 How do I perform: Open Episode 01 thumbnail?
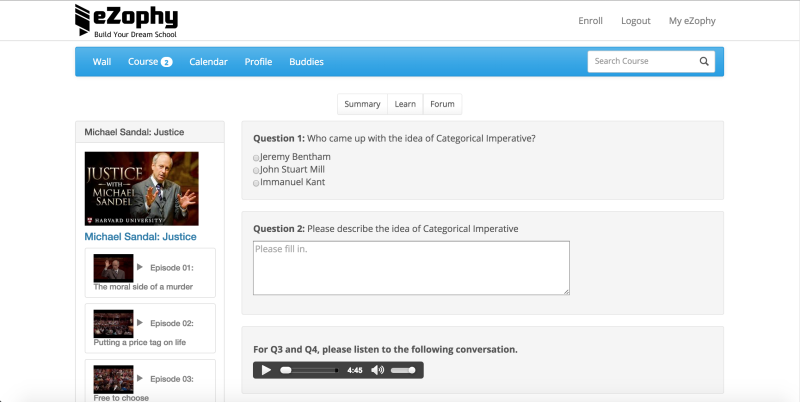coord(113,268)
